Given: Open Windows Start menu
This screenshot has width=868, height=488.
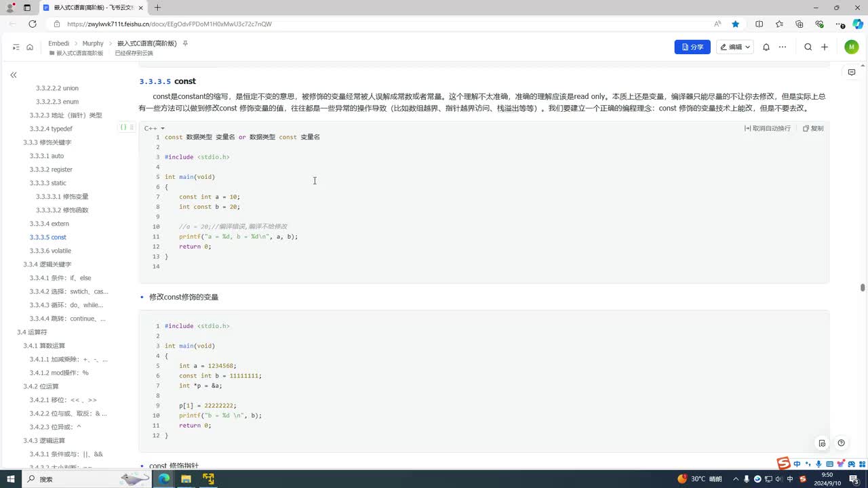Looking at the screenshot, I should tap(11, 479).
